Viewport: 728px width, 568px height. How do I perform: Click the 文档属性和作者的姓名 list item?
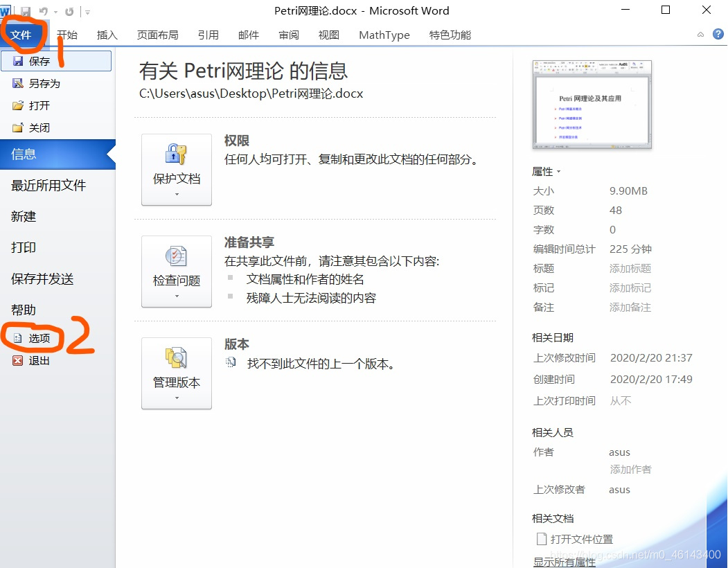305,279
